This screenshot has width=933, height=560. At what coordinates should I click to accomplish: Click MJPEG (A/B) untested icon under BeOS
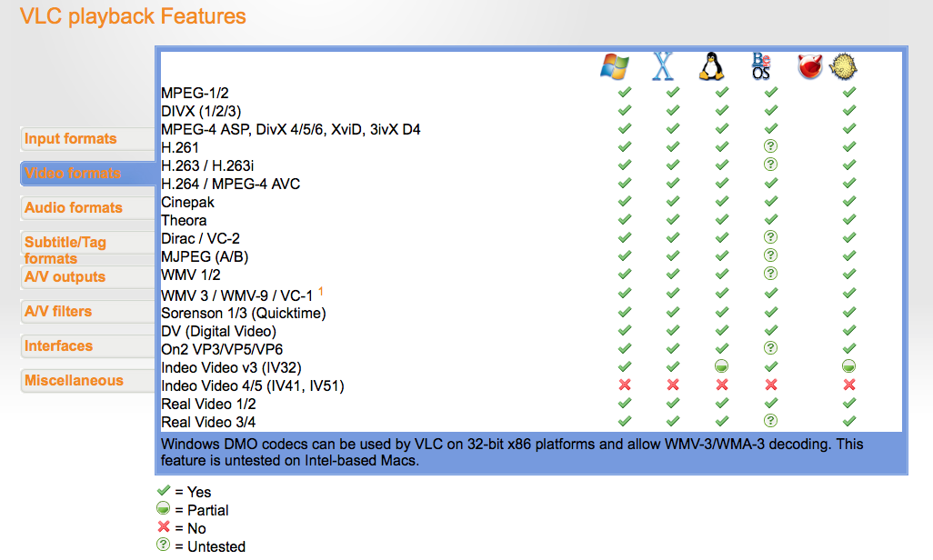pyautogui.click(x=770, y=255)
